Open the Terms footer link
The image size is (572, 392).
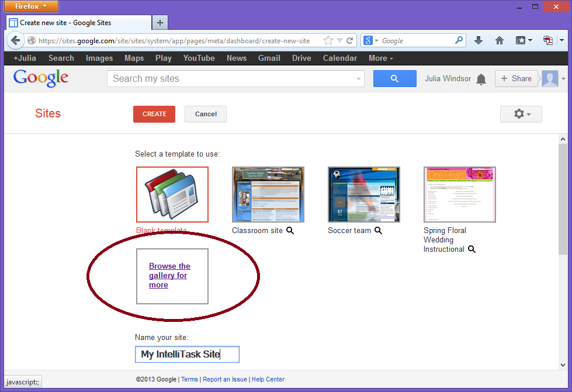[189, 379]
